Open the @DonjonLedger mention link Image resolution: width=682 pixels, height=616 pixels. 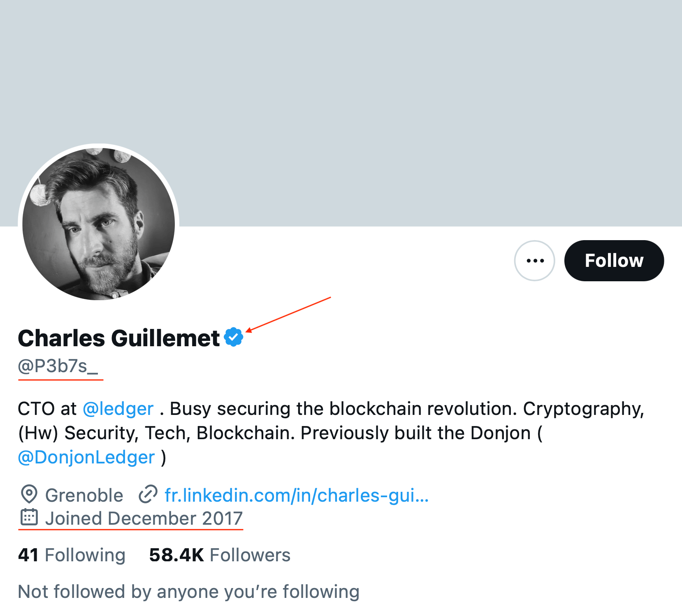pos(86,457)
